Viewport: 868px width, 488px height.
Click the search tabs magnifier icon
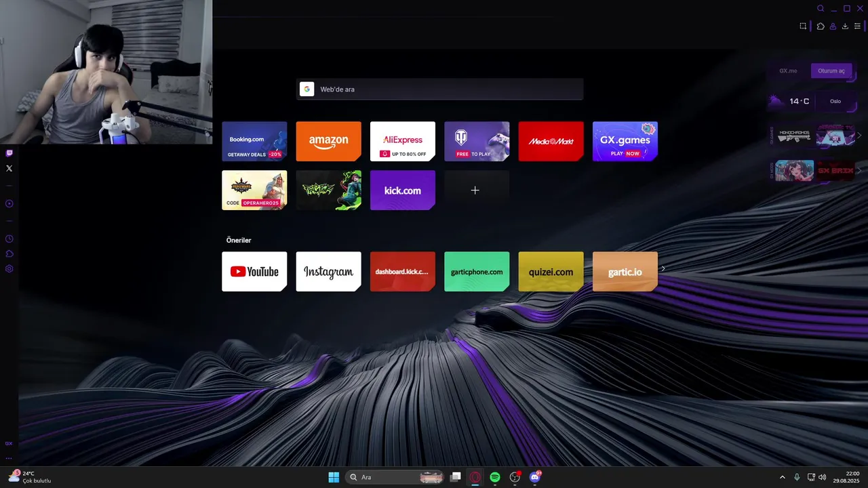821,9
